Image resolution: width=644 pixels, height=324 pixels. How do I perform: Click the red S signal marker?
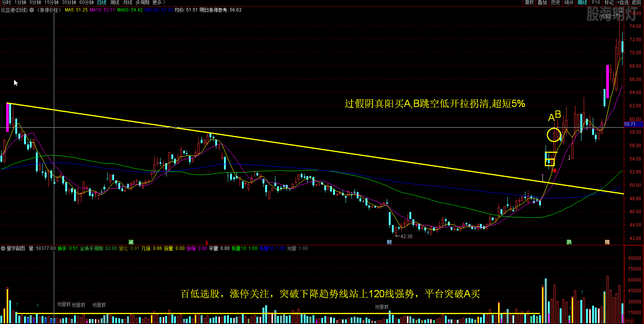click(x=207, y=243)
